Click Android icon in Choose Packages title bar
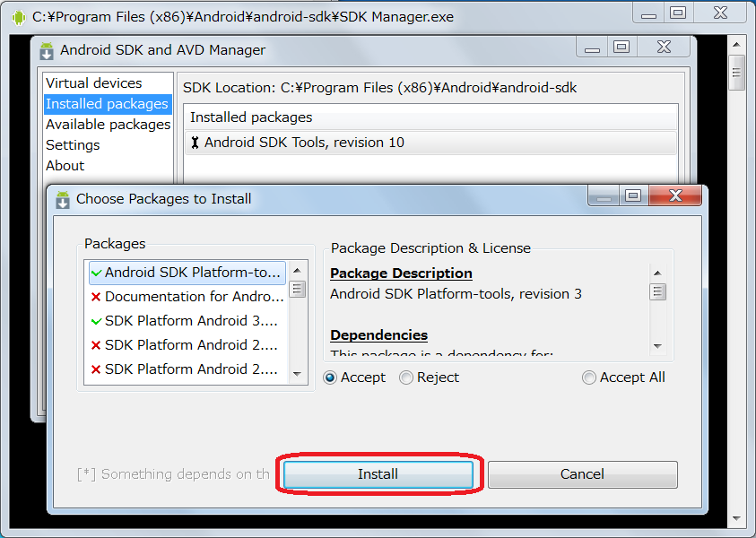 click(x=63, y=200)
